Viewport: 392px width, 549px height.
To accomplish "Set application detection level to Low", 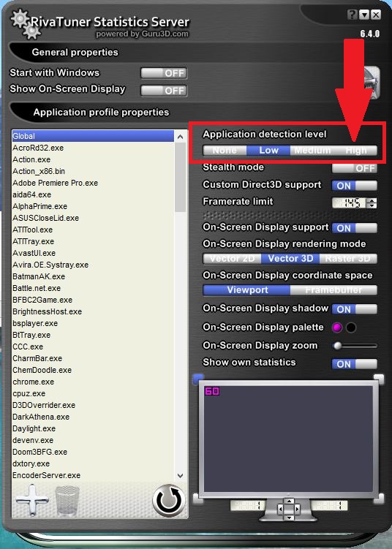I will (268, 151).
